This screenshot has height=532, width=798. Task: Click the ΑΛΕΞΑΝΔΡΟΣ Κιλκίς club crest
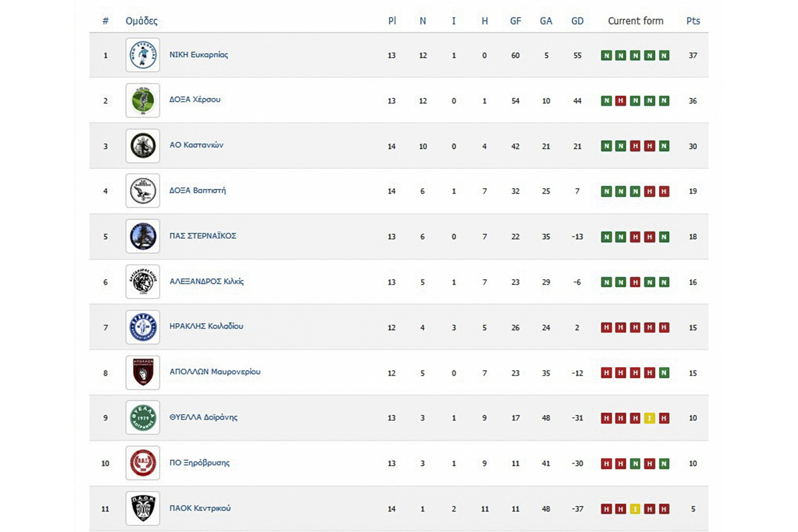[142, 281]
